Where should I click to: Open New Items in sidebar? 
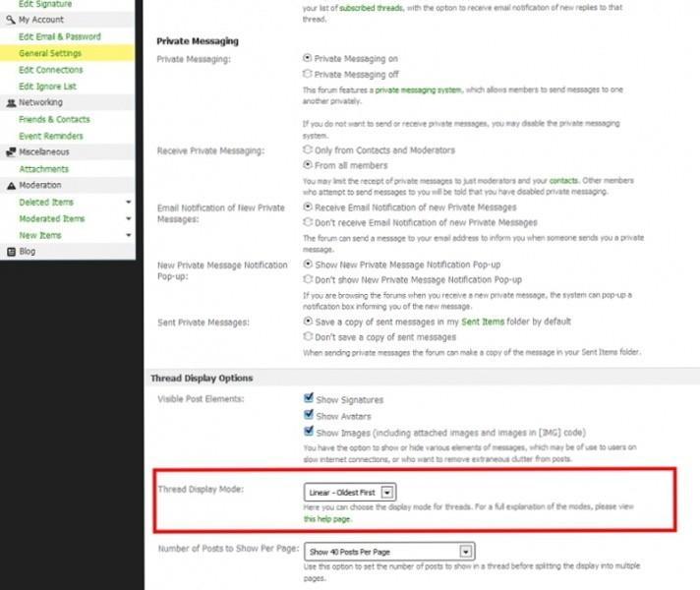click(40, 235)
